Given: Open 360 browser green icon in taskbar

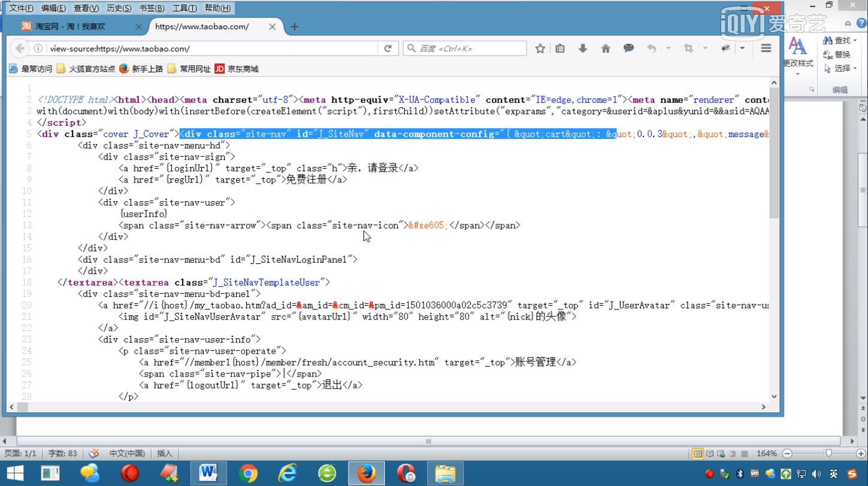Looking at the screenshot, I should tap(327, 473).
